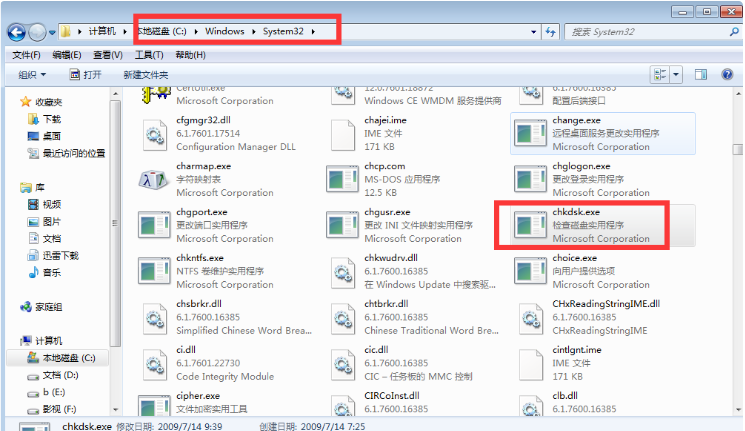Select the chsbrkr.dll file icon
Viewport: 745px width, 431px height.
154,319
